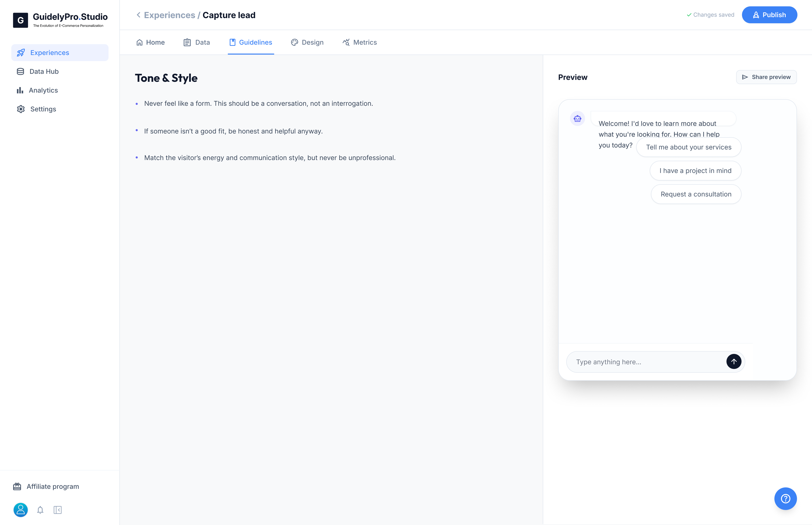Click the help question-mark bubble
The image size is (812, 525).
786,498
